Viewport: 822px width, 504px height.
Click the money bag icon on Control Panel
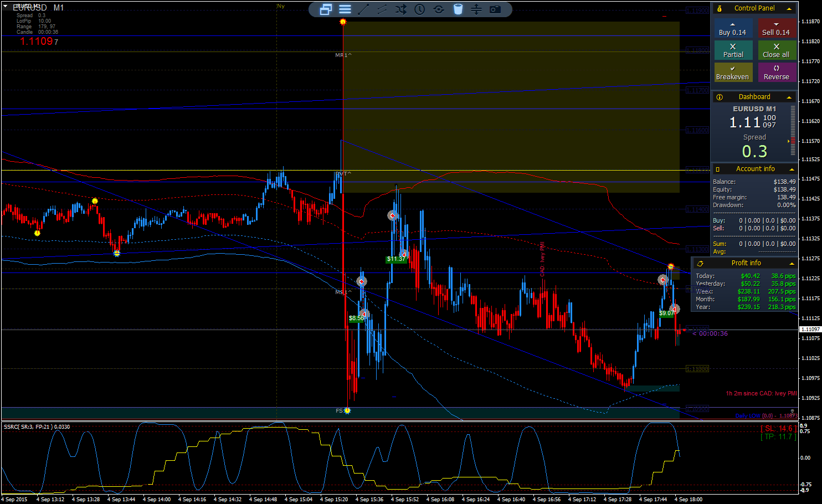[x=720, y=8]
